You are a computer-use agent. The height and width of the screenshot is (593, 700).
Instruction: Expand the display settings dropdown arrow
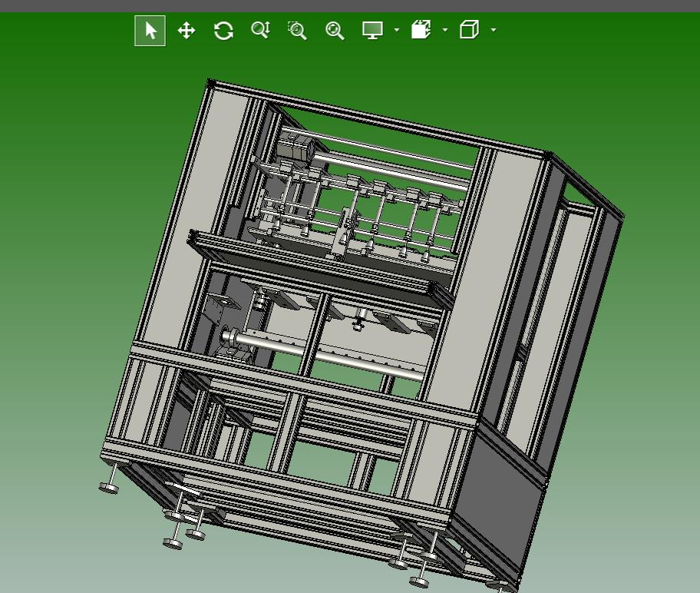pyautogui.click(x=397, y=30)
